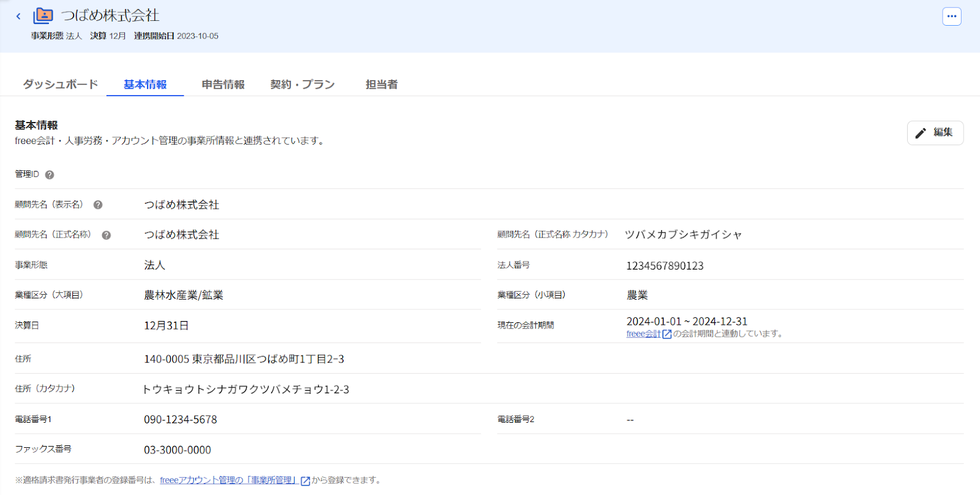
Task: Go to the 担当者 tab
Action: click(382, 85)
